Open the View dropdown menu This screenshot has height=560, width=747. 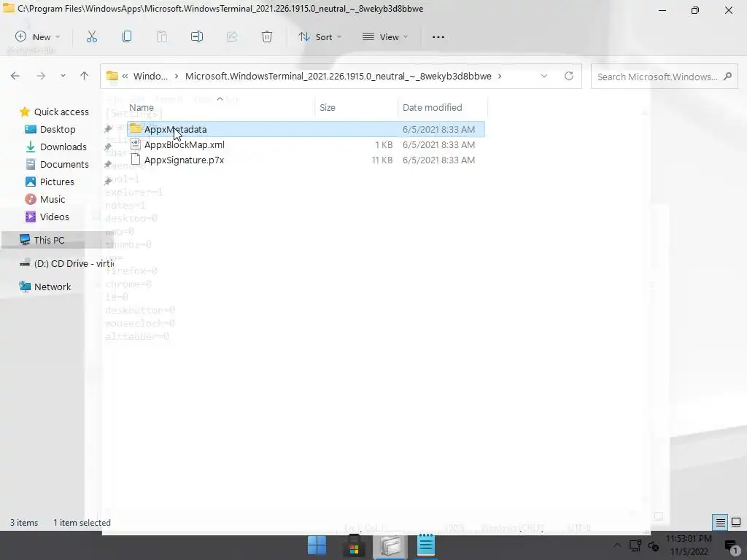(385, 36)
